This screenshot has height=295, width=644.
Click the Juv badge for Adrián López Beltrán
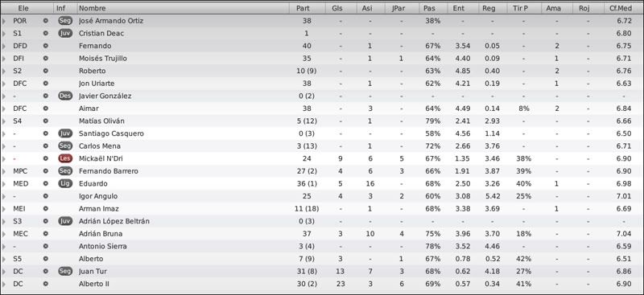tap(65, 221)
